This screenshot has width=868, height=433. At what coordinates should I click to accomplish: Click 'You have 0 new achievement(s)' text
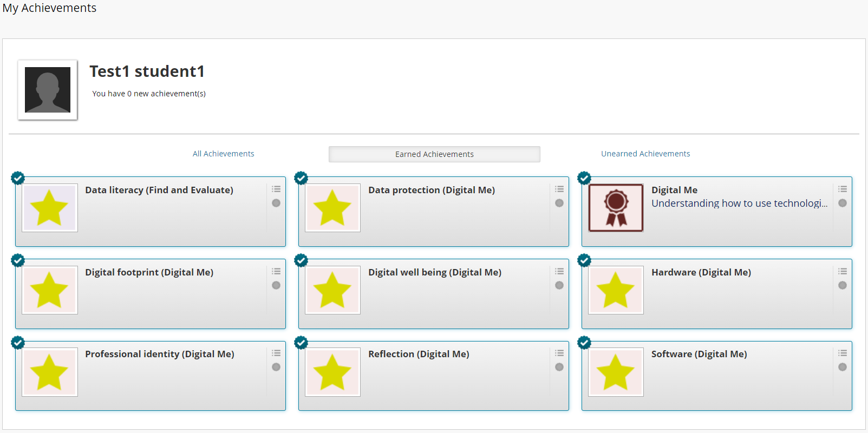click(x=149, y=94)
